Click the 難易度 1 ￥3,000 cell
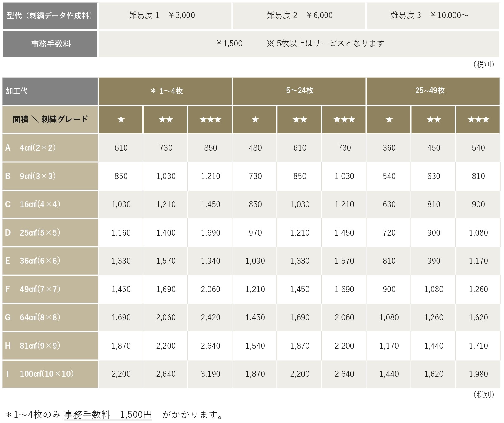Image resolution: width=504 pixels, height=423 pixels. (165, 16)
